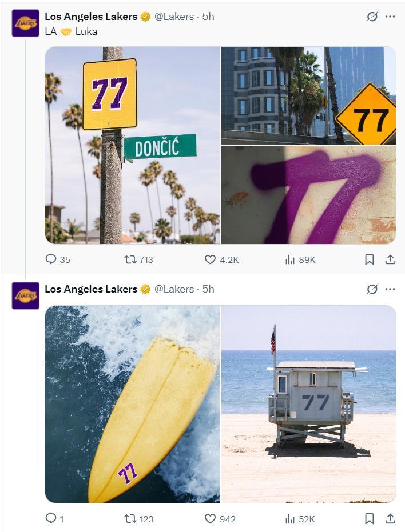This screenshot has height=532, width=405.
Task: Like the tweet with 942 likes
Action: [211, 519]
